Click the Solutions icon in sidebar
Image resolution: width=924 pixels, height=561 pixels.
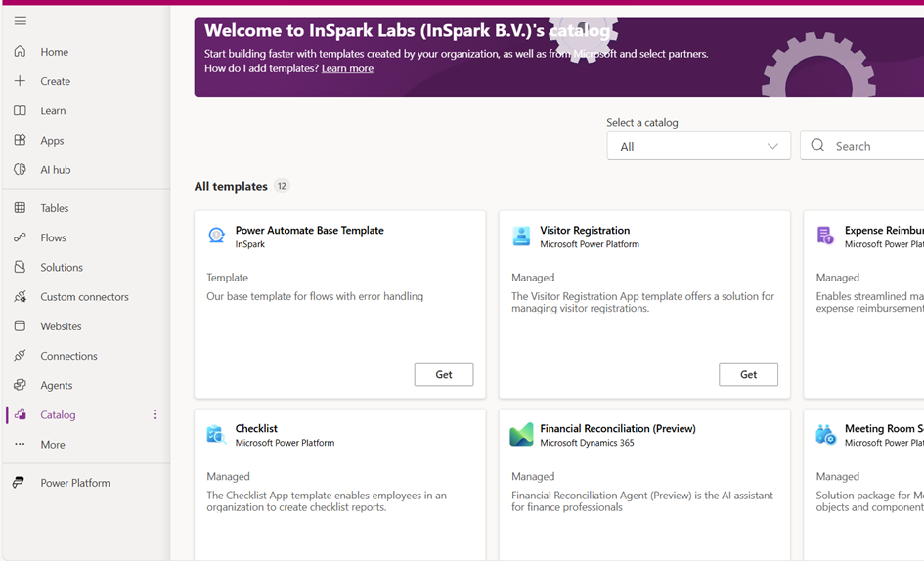[x=20, y=267]
